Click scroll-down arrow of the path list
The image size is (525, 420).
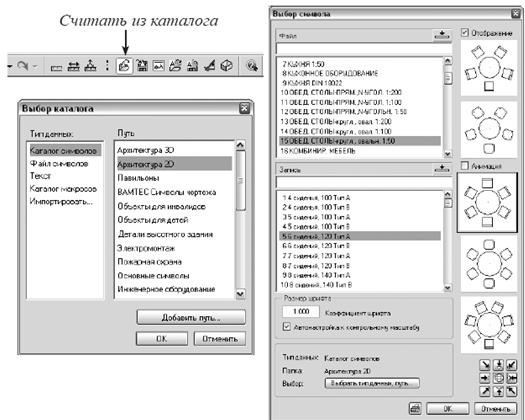pos(240,293)
